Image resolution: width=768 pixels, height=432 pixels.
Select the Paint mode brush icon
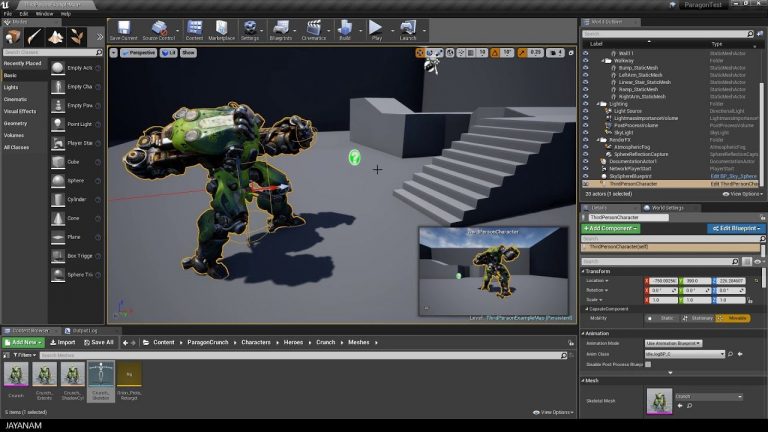click(35, 37)
